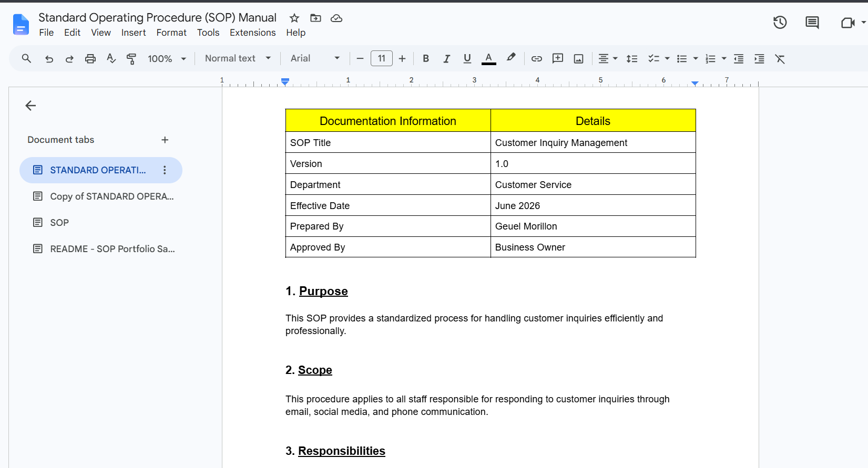Insert a link
This screenshot has height=468, width=868.
point(536,59)
